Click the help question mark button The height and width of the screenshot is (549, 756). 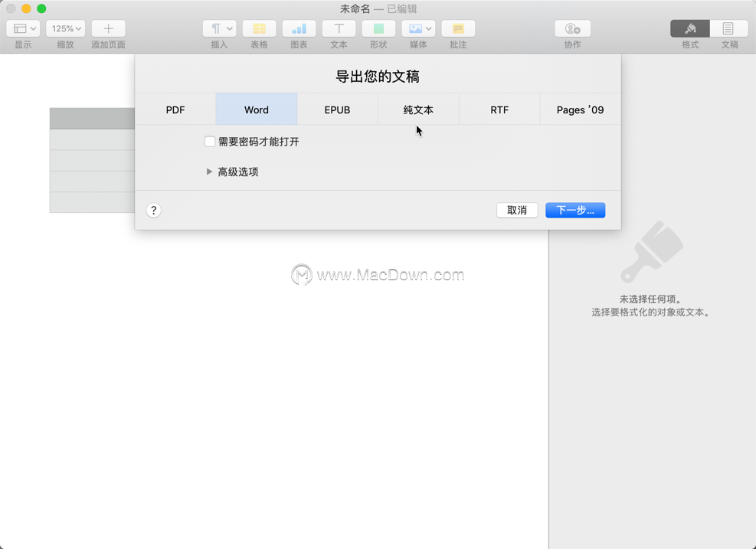(x=153, y=210)
